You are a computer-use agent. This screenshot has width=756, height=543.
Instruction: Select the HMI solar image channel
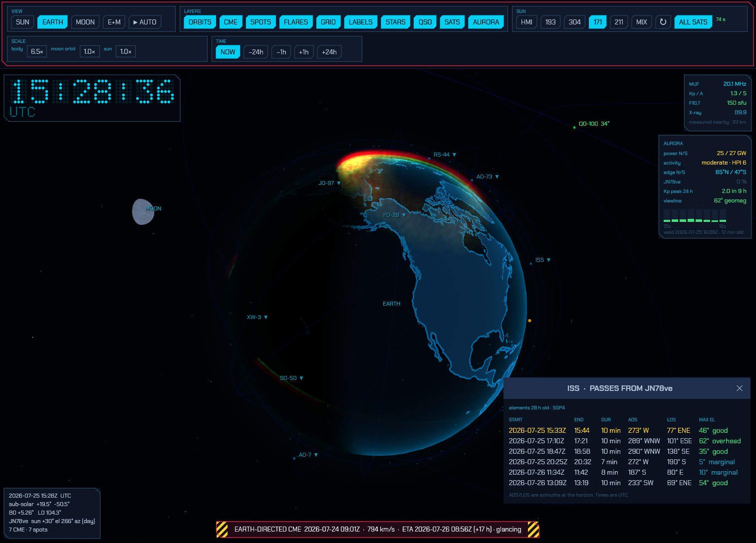[x=526, y=22]
